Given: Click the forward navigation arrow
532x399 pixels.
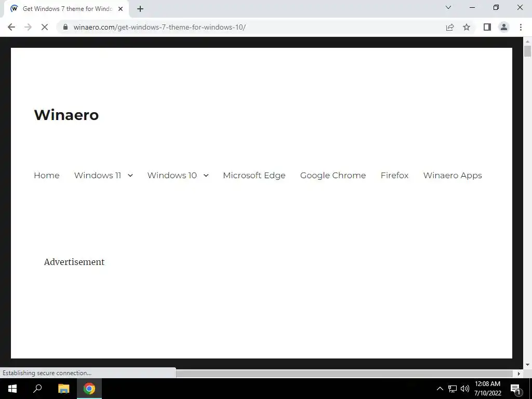Looking at the screenshot, I should point(28,27).
